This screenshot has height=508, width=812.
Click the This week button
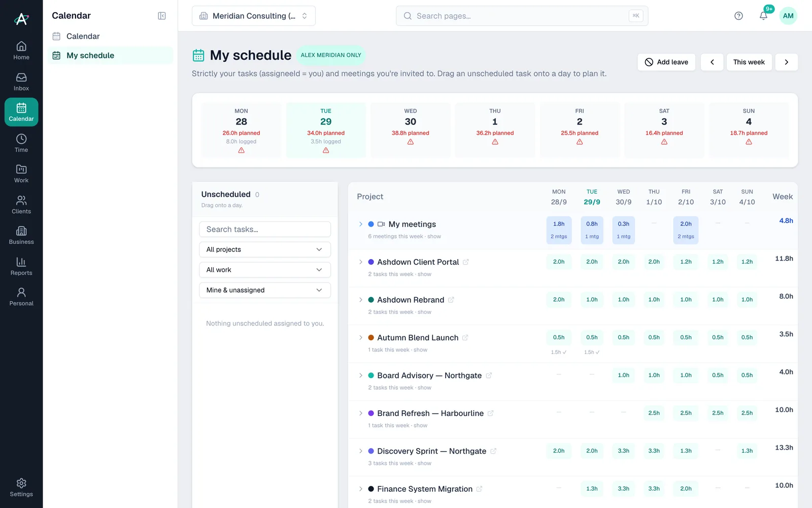click(x=749, y=62)
